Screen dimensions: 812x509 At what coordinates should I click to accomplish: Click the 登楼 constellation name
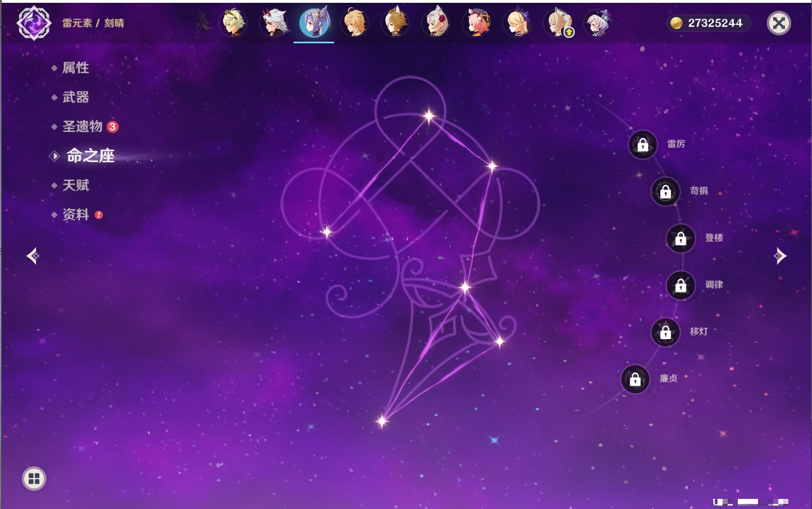click(714, 237)
